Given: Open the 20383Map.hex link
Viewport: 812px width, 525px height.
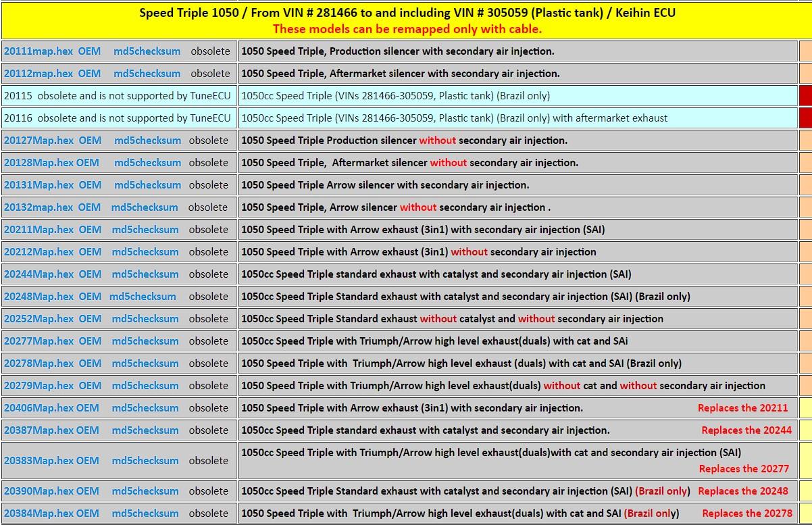Looking at the screenshot, I should (39, 460).
